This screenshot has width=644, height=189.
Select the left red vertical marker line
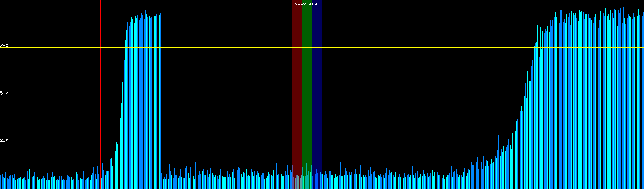click(x=101, y=94)
